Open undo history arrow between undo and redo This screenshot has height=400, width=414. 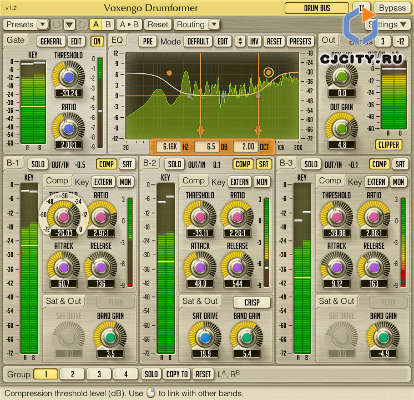coord(69,24)
